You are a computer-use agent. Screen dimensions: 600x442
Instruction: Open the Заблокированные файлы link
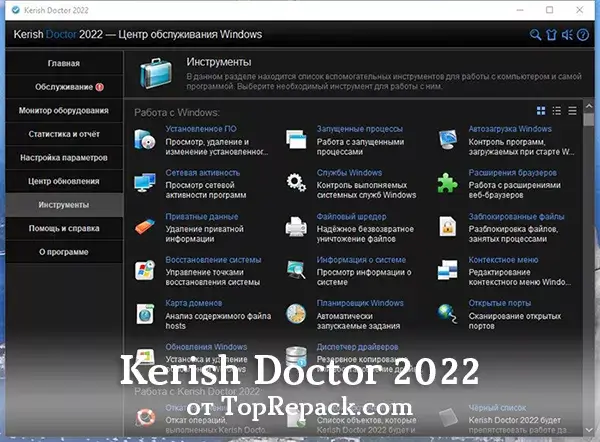(516, 217)
